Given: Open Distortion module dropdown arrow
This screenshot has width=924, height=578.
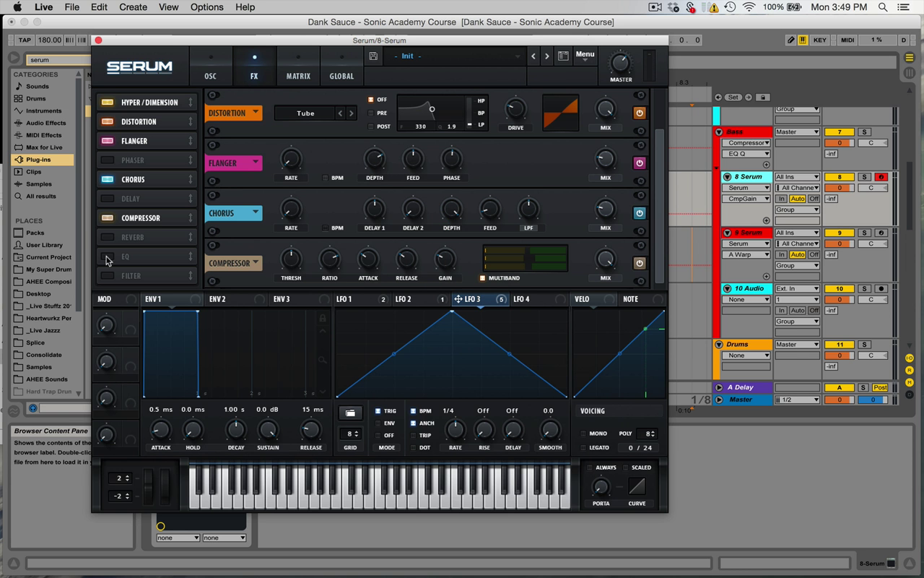Looking at the screenshot, I should coord(256,113).
